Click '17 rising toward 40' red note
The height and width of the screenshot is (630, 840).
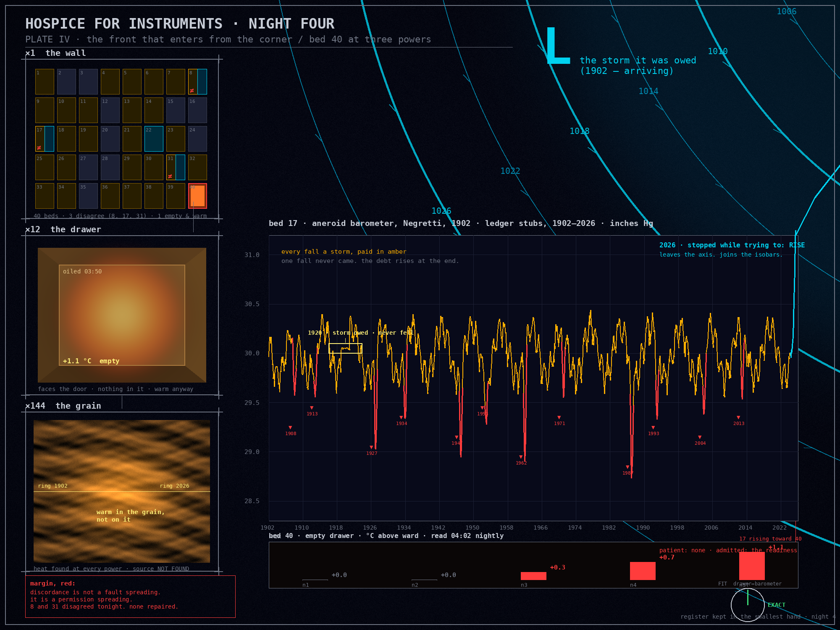(770, 539)
